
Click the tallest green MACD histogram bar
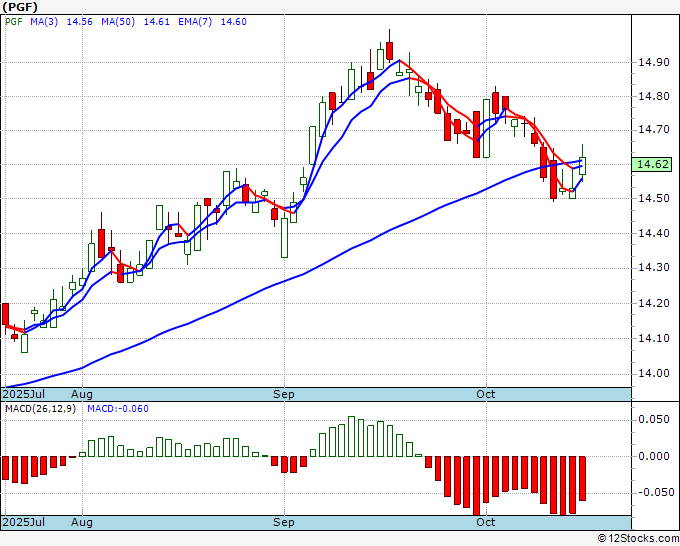click(x=351, y=436)
